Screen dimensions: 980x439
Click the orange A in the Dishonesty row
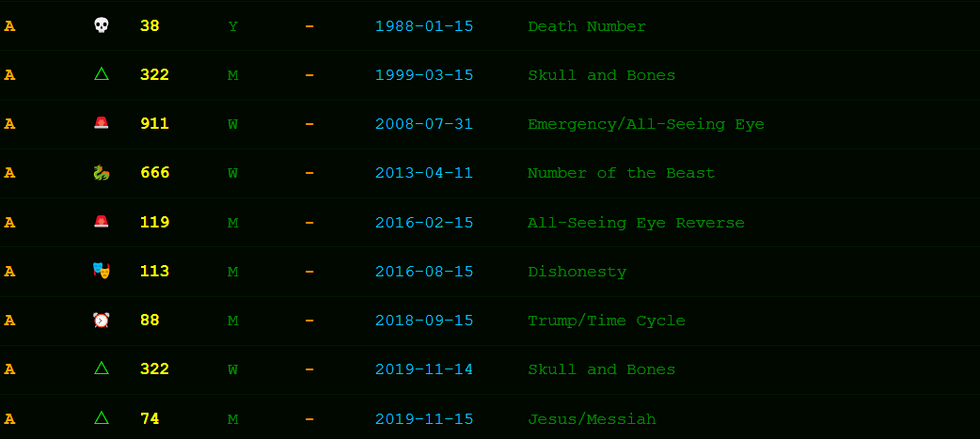[x=9, y=272]
